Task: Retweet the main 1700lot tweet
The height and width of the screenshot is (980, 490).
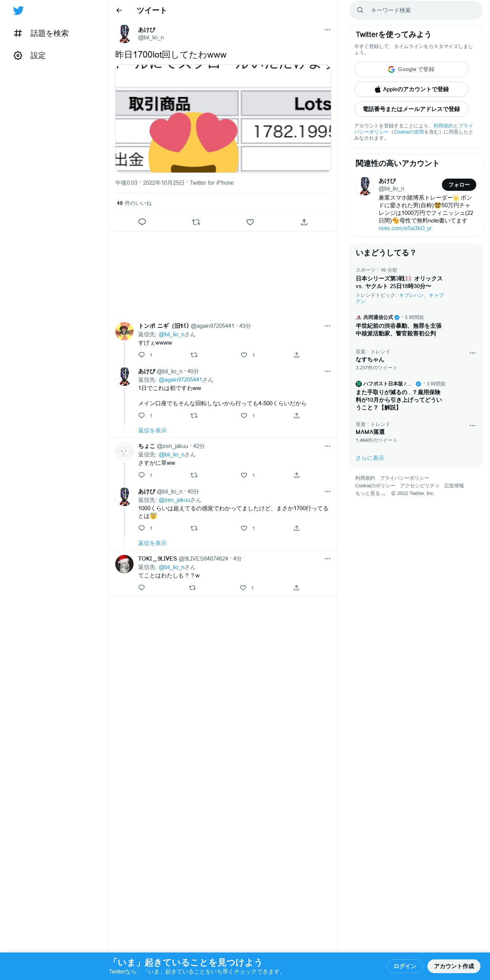Action: [x=196, y=222]
